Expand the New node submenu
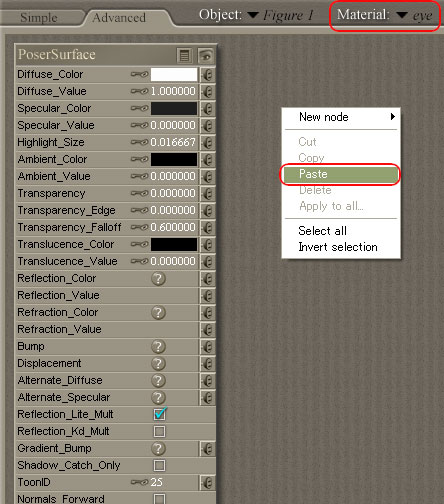Screen dimensions: 444x504 click(340, 117)
